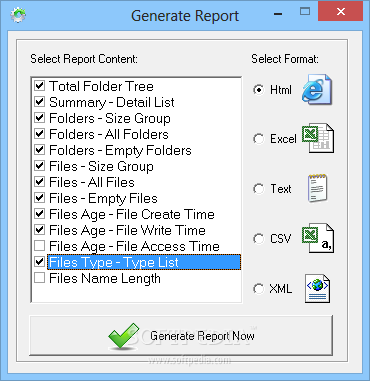The height and width of the screenshot is (381, 370).
Task: Maximize the Generate Report window
Action: coord(305,12)
